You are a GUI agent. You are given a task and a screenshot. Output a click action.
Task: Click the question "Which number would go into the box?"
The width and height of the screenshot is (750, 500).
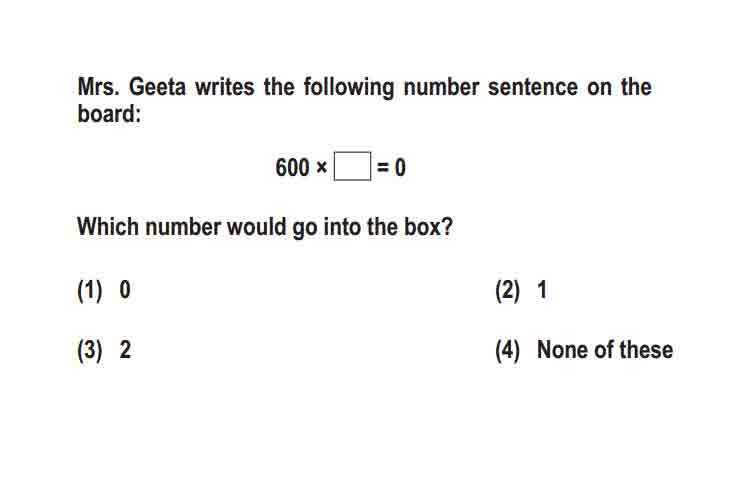click(x=265, y=227)
